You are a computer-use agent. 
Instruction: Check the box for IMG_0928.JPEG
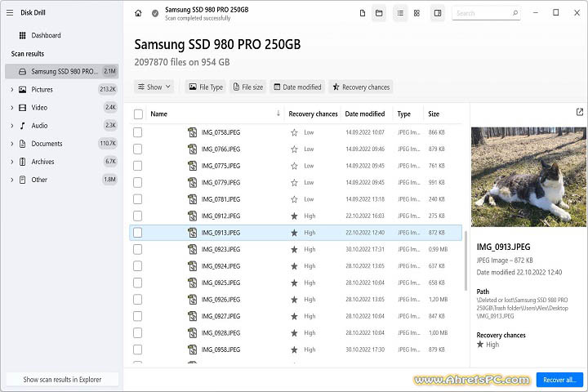click(138, 332)
